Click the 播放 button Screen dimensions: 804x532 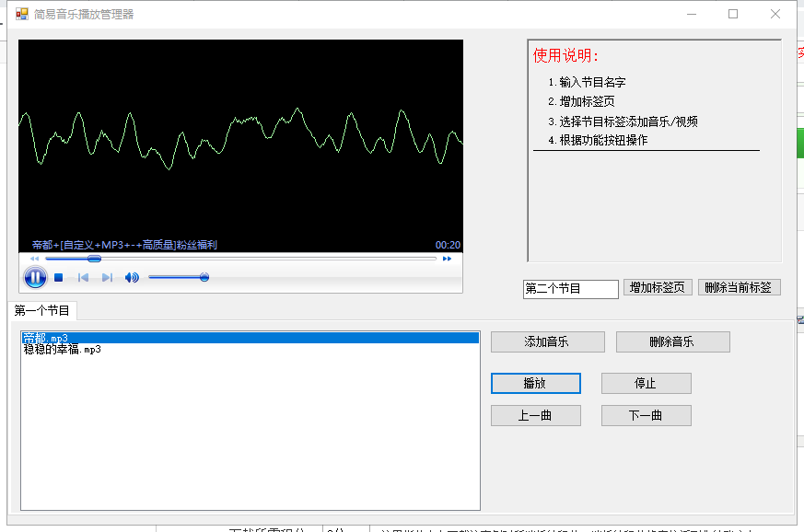click(x=536, y=384)
